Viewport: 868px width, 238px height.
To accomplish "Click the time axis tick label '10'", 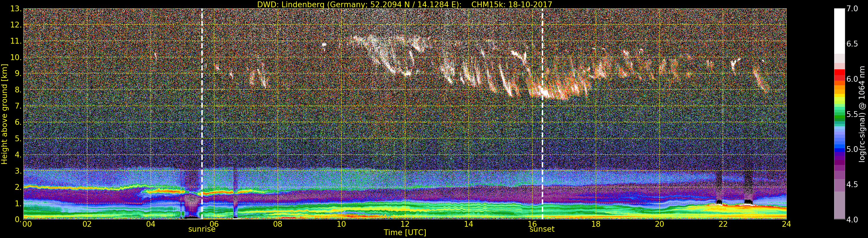I will click(341, 224).
